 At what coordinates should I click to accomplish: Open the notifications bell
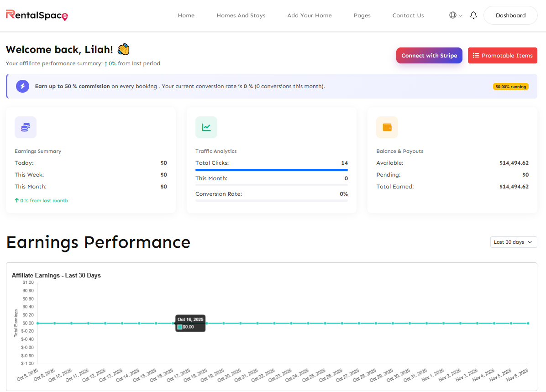coord(473,16)
